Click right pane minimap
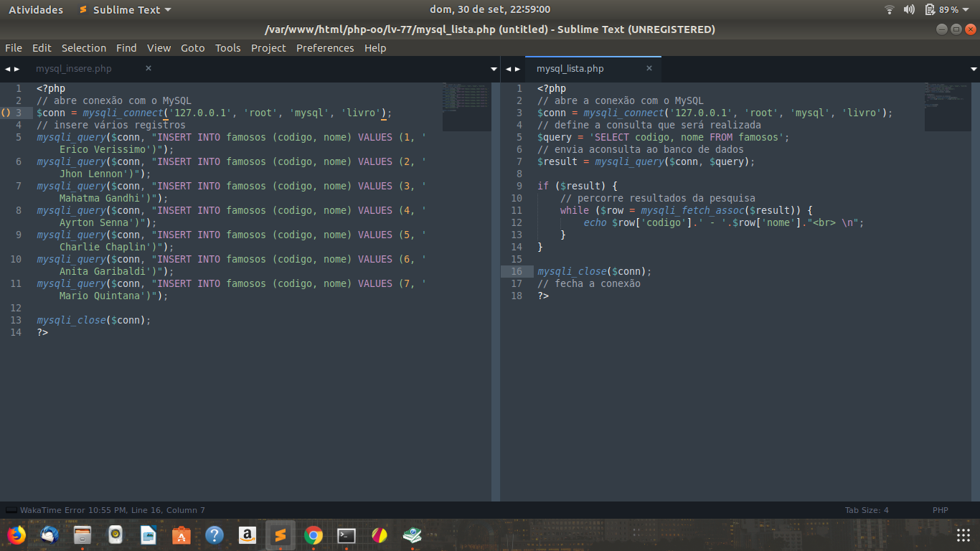Image resolution: width=980 pixels, height=551 pixels. (947, 106)
